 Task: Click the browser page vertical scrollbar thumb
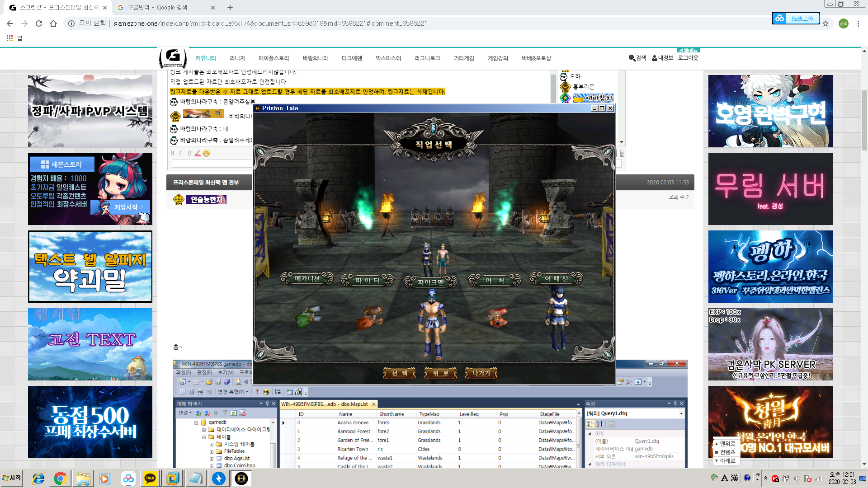coord(864,120)
